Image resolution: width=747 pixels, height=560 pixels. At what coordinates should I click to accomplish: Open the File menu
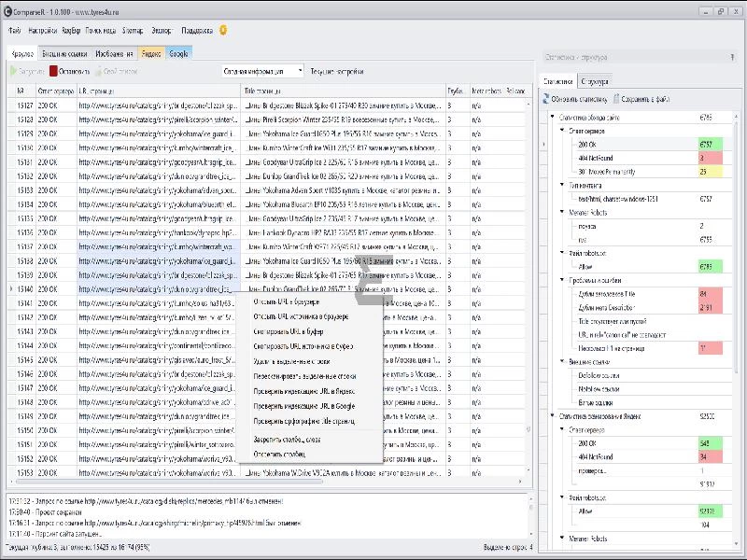pos(15,30)
